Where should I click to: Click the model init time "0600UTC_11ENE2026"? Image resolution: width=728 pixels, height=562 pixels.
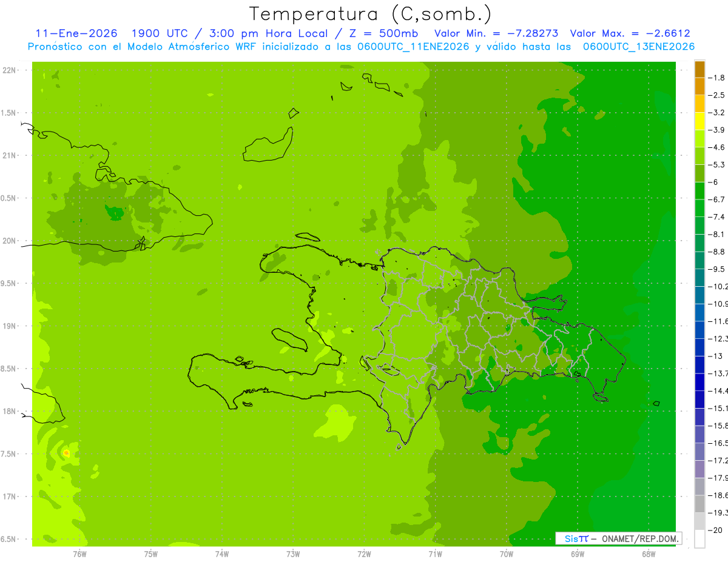(414, 47)
